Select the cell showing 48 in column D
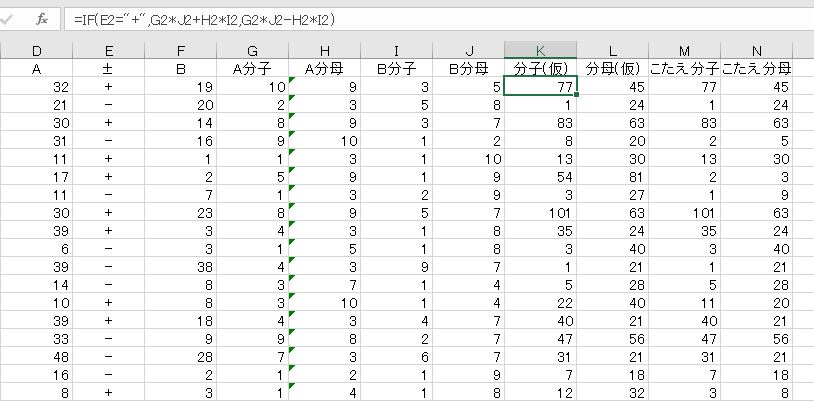The width and height of the screenshot is (814, 401). tap(36, 357)
